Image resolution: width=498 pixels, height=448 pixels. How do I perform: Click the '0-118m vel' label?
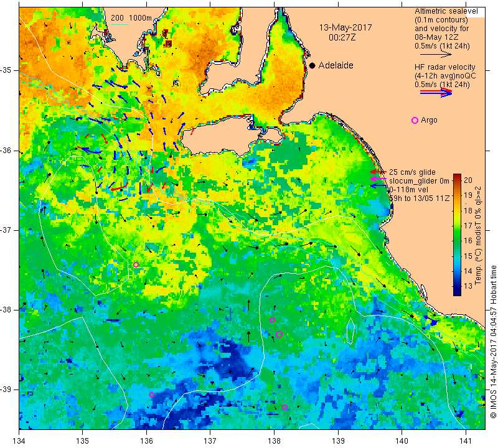click(x=409, y=190)
